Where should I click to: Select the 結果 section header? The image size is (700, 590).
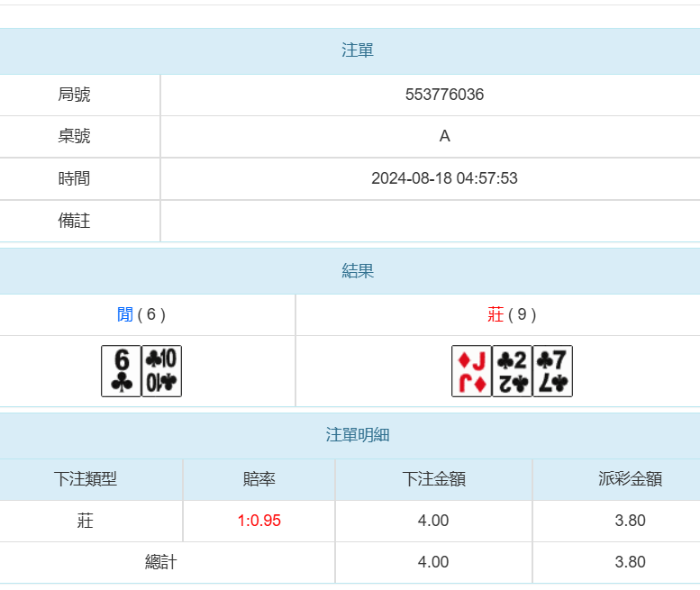pyautogui.click(x=358, y=270)
